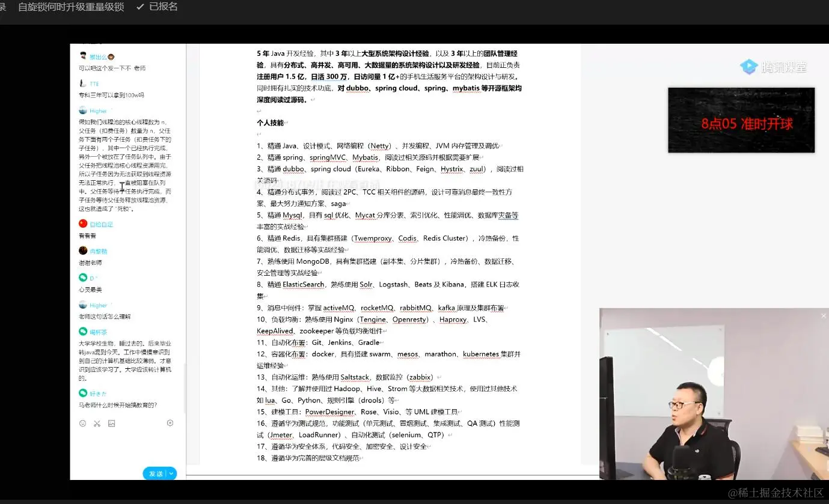Click the 已报名 enrolled status
829x504 pixels.
coord(157,7)
